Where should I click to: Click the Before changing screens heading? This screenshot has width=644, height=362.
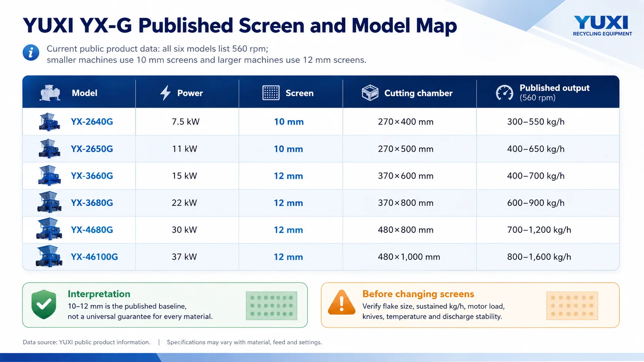[418, 294]
